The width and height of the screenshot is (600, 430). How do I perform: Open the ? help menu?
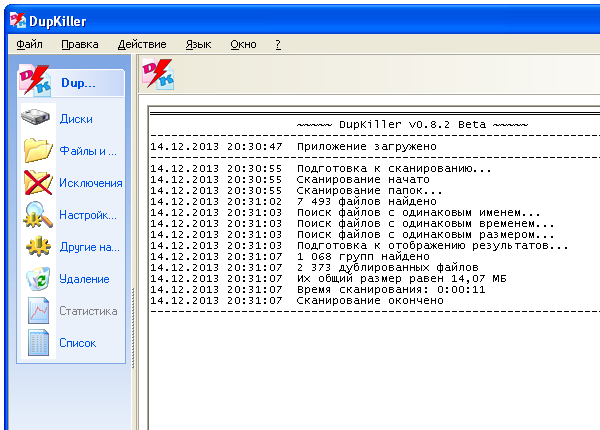[x=278, y=44]
